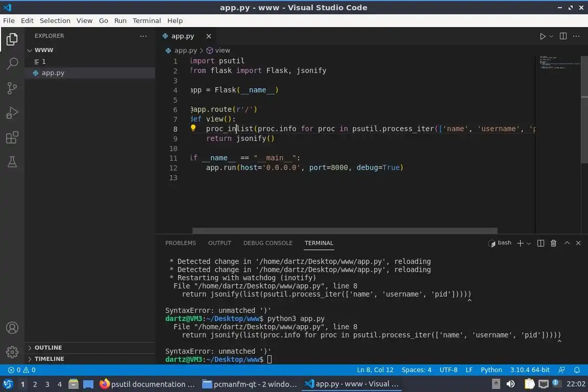Close the terminal panel
This screenshot has height=392, width=588.
[578, 243]
